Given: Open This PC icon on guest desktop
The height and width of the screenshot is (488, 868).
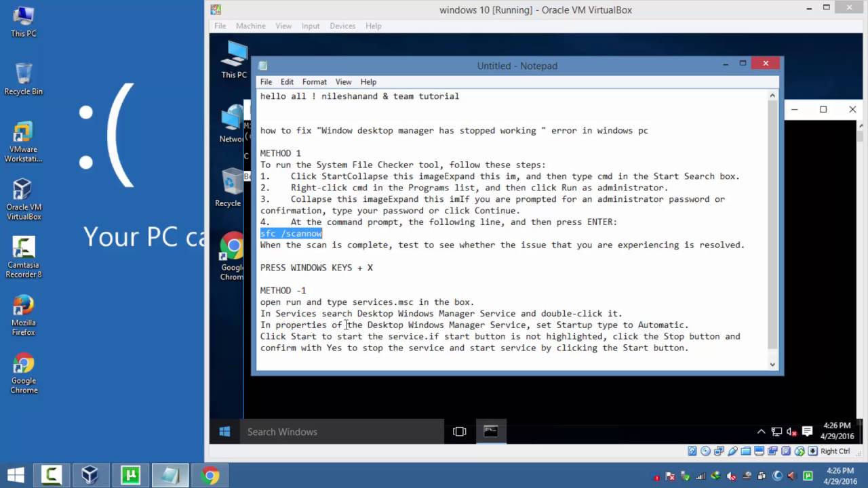Looking at the screenshot, I should coord(234,60).
